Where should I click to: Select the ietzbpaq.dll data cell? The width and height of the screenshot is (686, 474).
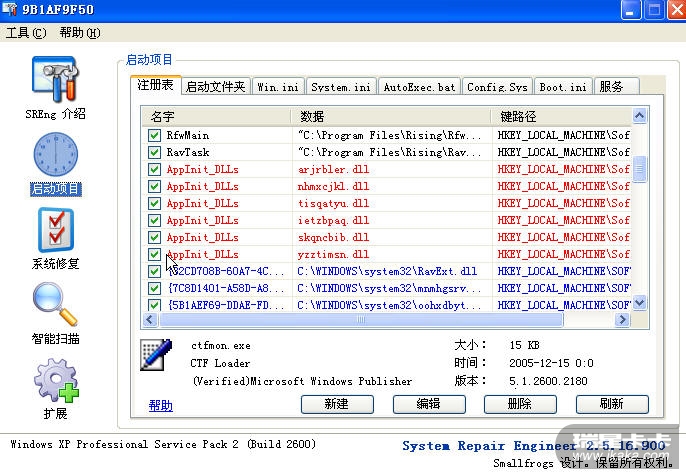[x=333, y=220]
